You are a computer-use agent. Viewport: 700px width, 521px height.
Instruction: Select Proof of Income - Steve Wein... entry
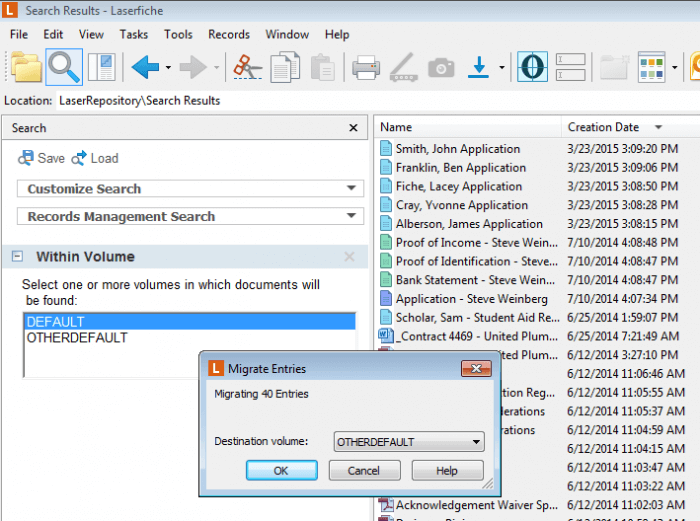[x=477, y=242]
